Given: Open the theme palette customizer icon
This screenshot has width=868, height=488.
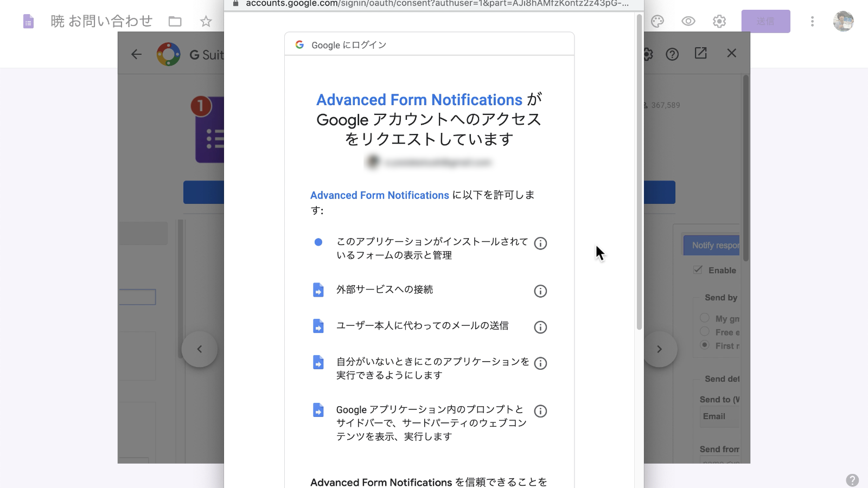Looking at the screenshot, I should (658, 22).
